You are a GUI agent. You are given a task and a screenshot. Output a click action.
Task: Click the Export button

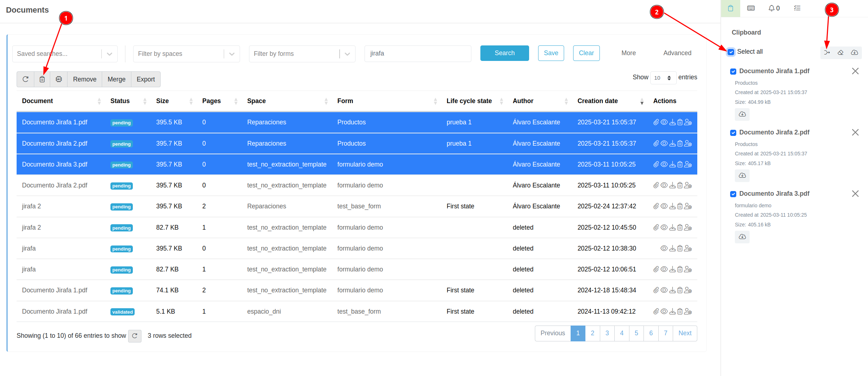tap(145, 79)
